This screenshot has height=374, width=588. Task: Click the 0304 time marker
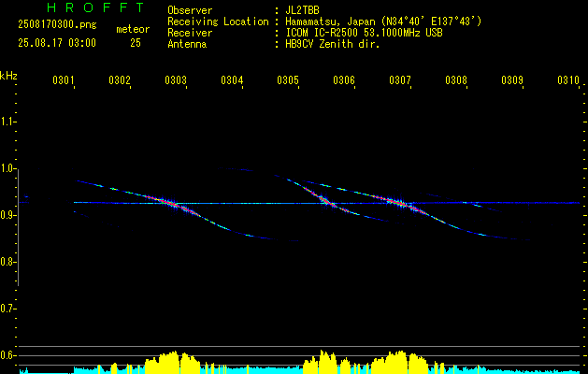pyautogui.click(x=232, y=80)
